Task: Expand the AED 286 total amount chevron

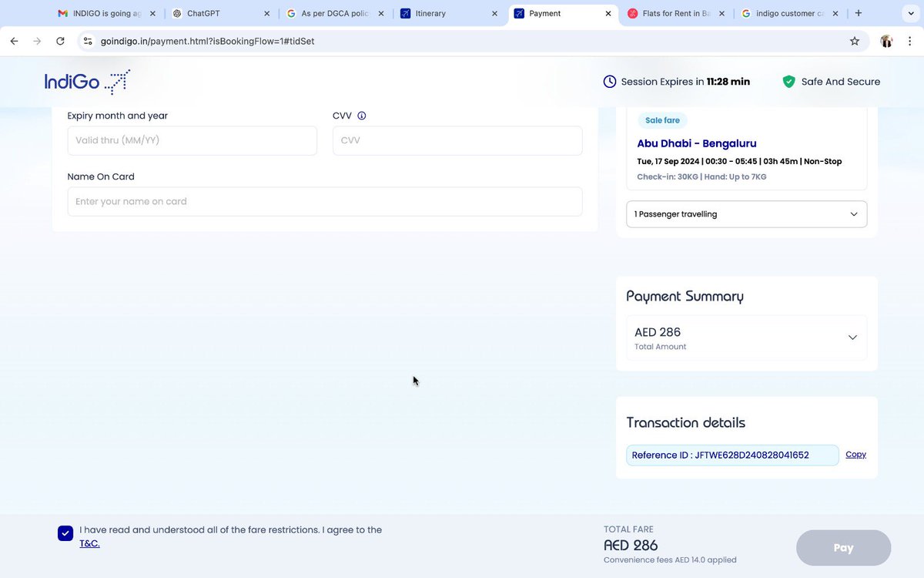Action: coord(852,338)
